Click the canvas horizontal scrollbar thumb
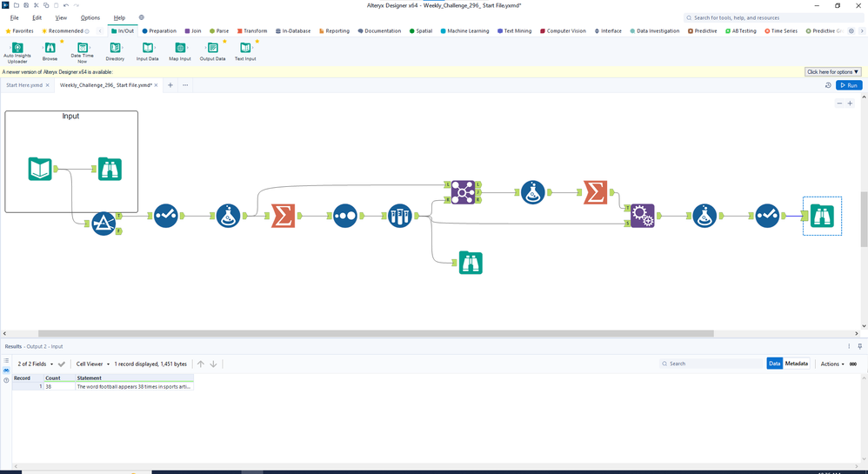Viewport: 868px width, 474px height. point(376,334)
